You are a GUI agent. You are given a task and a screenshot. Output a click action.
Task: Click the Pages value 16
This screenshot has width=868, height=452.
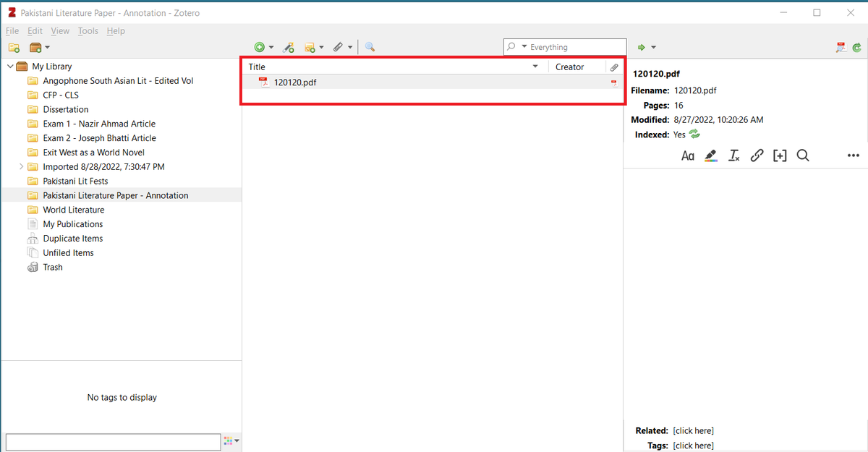(x=678, y=106)
